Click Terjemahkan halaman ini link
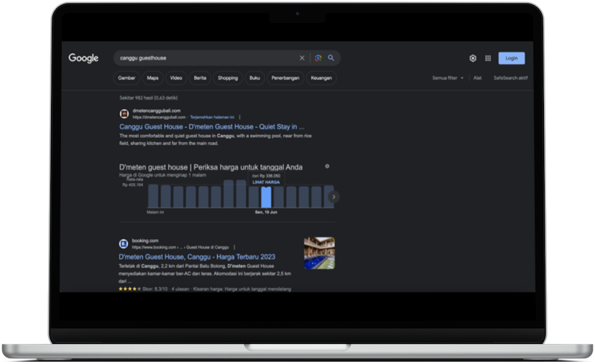 (x=212, y=117)
